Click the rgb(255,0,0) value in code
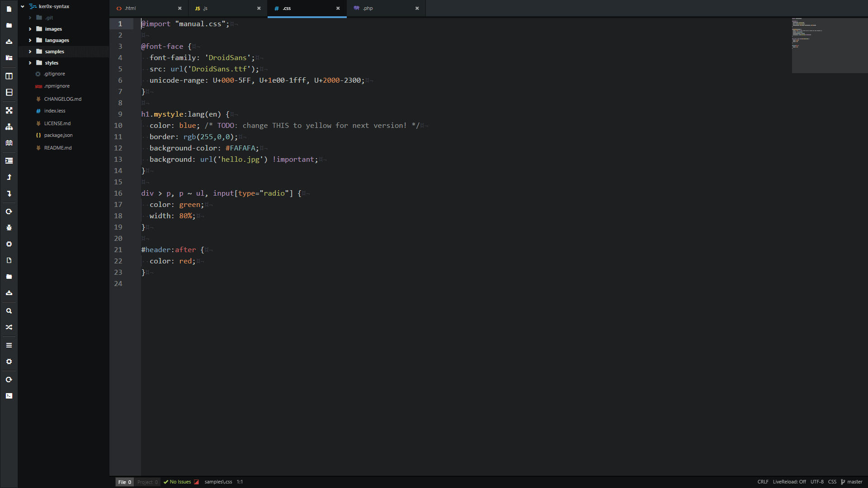 [x=208, y=137]
